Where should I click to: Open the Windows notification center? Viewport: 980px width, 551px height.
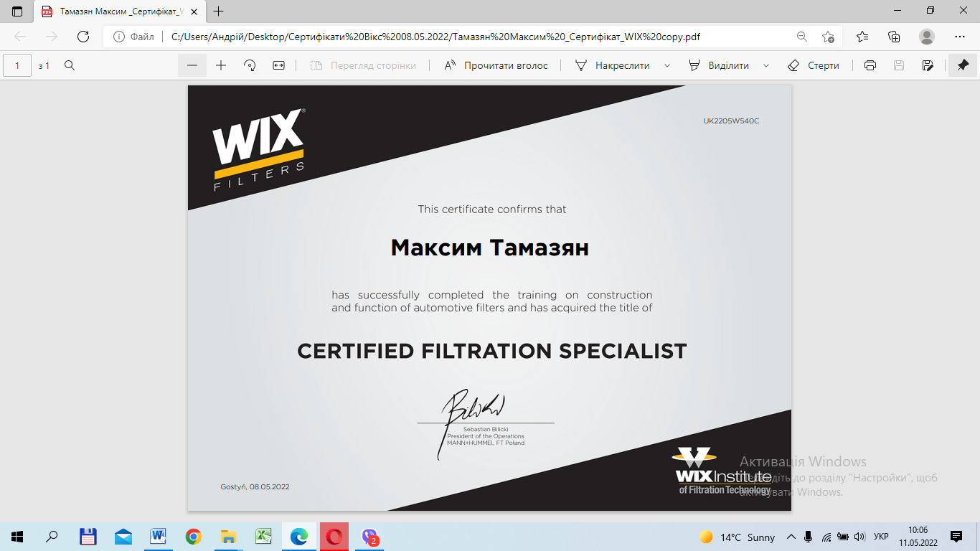956,537
